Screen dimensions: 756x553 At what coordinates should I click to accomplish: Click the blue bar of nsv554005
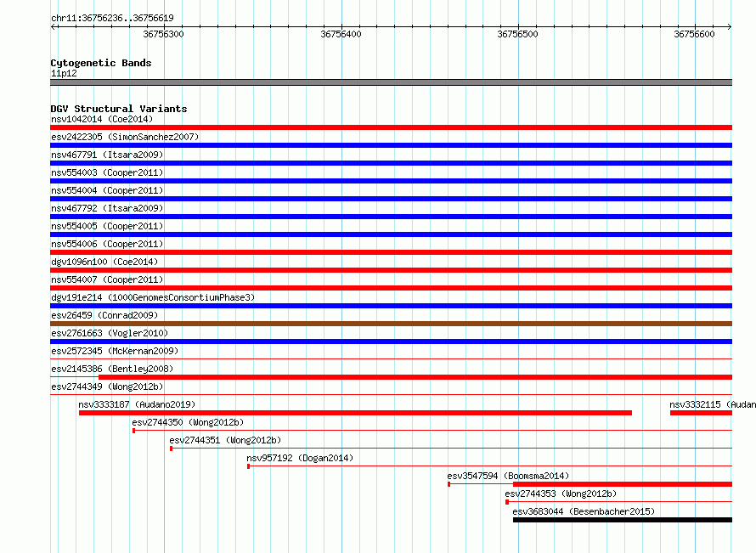(x=391, y=234)
